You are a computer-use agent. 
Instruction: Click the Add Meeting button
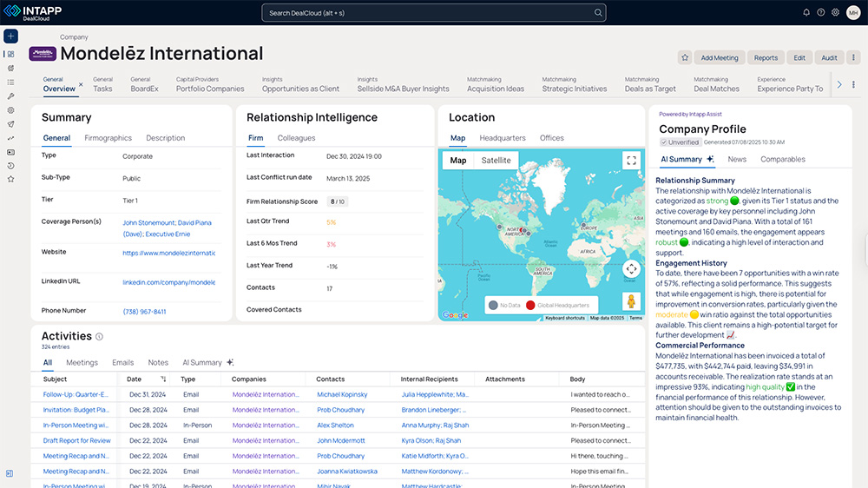click(719, 58)
